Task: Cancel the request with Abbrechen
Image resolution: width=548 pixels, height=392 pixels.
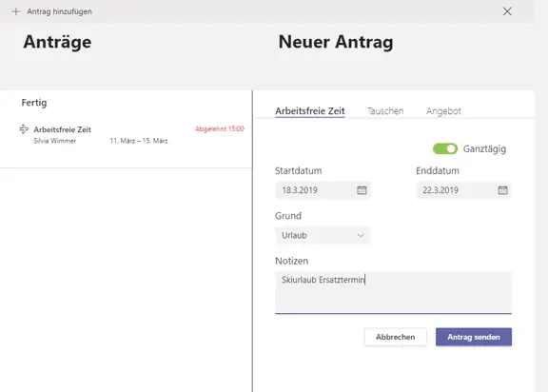Action: 395,337
